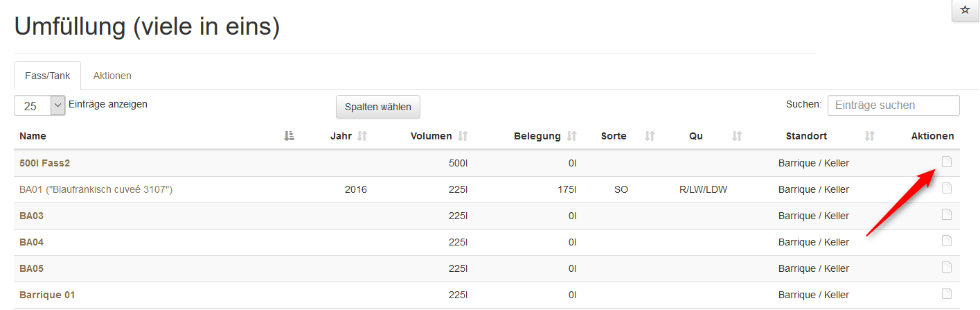This screenshot has height=310, width=980.
Task: Switch to the Aktionen tab
Action: point(112,76)
